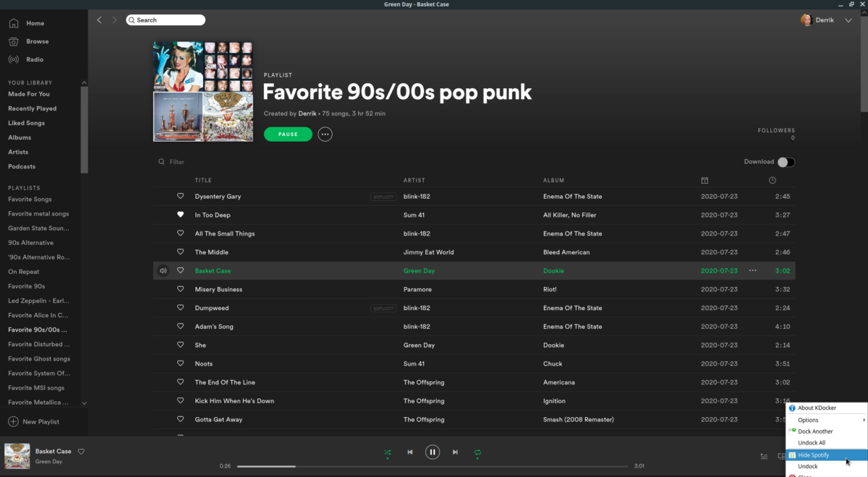
Task: Open the Browse section
Action: tap(29, 41)
